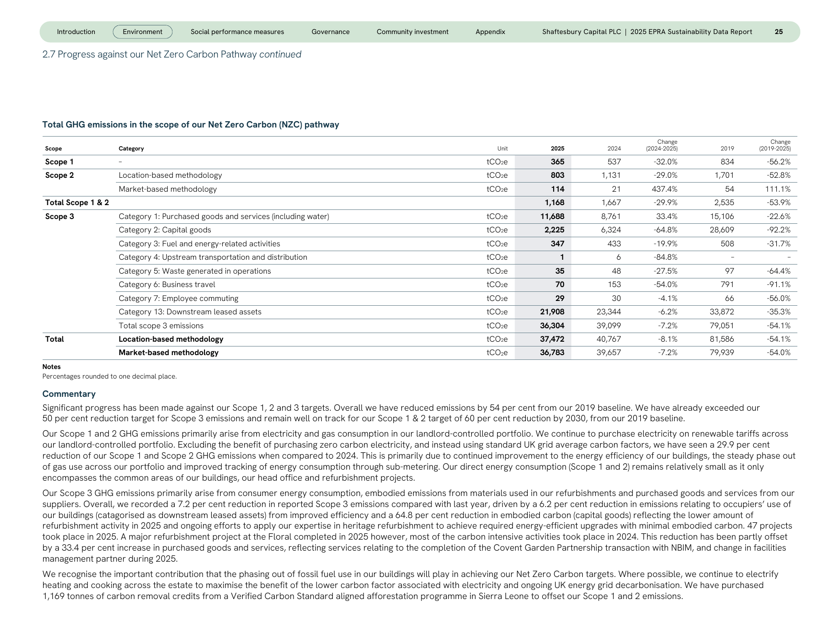Screen dimensions: 840x623
Task: Select Total Scope 1 & 2 row label
Action: point(77,203)
